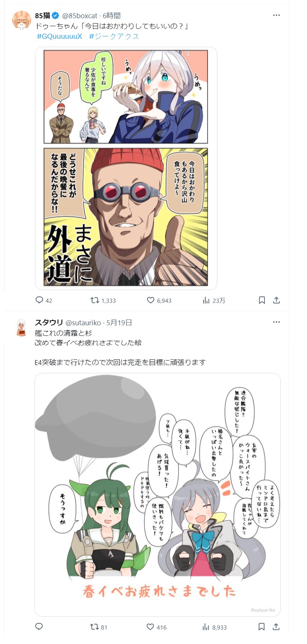Open the #GQuuuuuuX hashtag
The image size is (307, 644).
pyautogui.click(x=59, y=36)
